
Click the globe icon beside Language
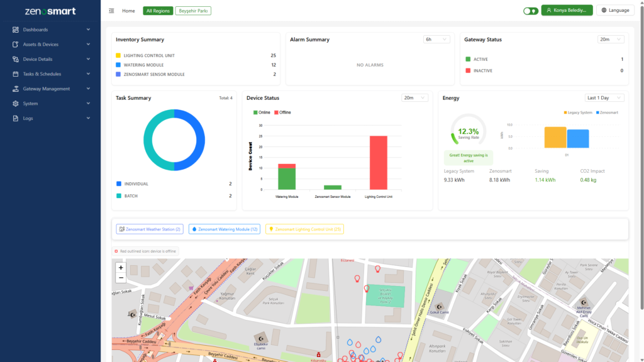[x=604, y=10]
